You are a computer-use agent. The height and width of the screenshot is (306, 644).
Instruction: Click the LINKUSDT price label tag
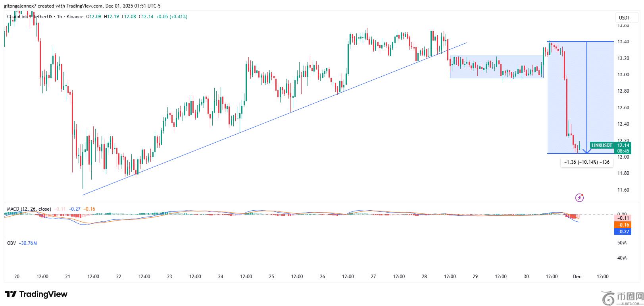tap(602, 145)
